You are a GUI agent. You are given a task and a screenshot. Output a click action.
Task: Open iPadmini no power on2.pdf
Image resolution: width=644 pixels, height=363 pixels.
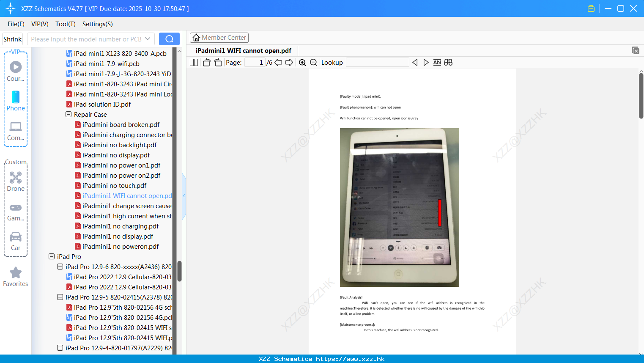pyautogui.click(x=121, y=176)
